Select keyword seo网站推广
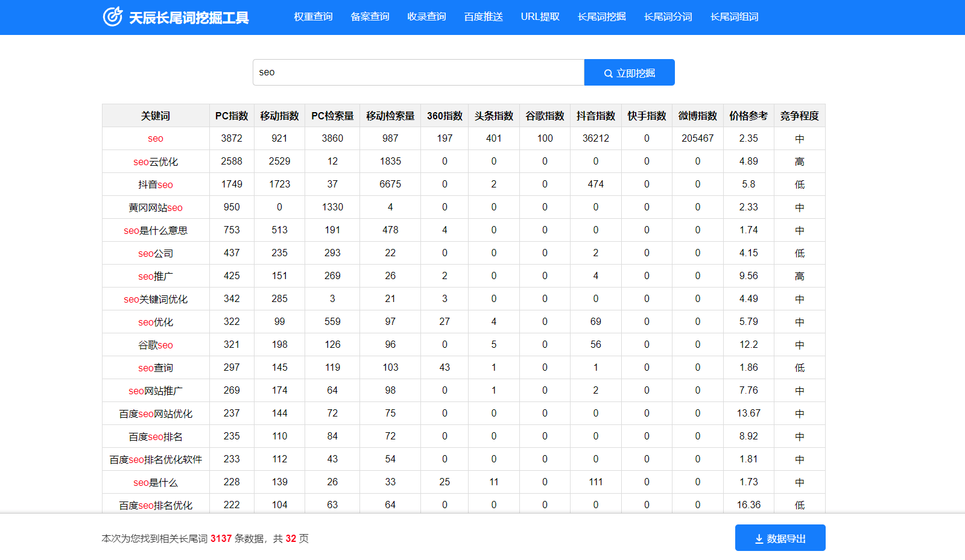 click(156, 391)
